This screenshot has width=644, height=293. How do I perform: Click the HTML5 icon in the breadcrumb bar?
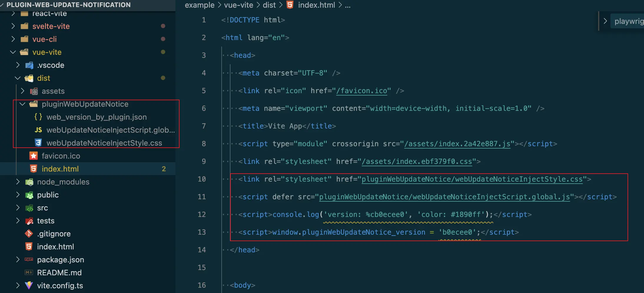(290, 5)
